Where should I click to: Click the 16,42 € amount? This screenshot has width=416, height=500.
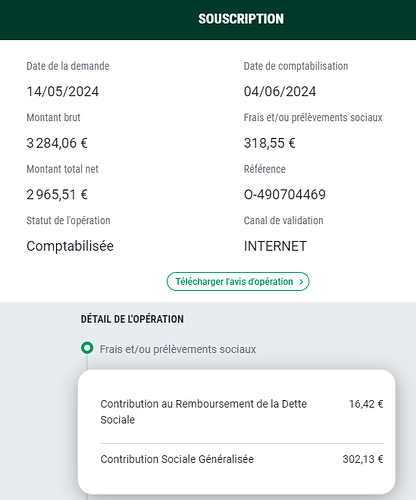366,404
